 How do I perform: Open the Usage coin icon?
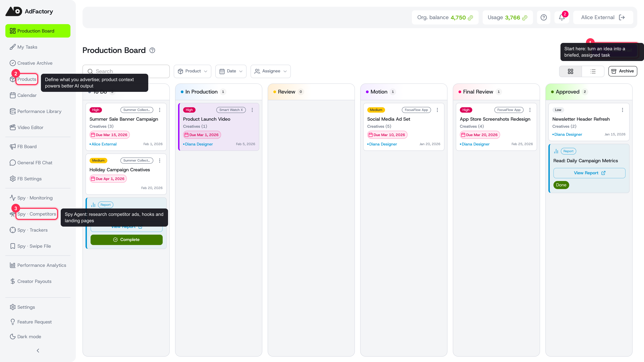[525, 17]
